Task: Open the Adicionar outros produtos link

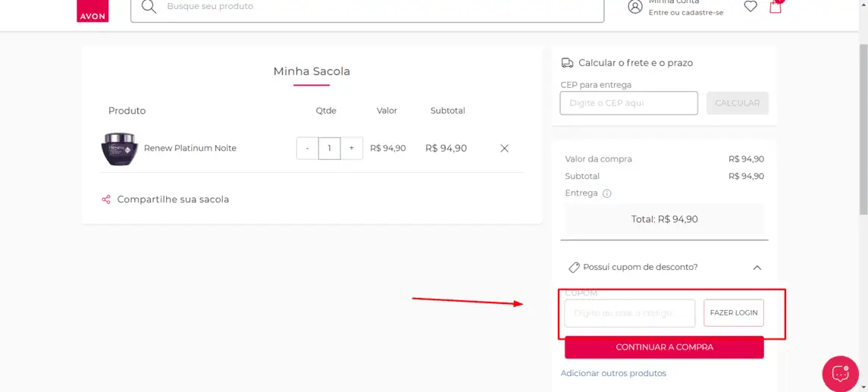Action: [613, 373]
